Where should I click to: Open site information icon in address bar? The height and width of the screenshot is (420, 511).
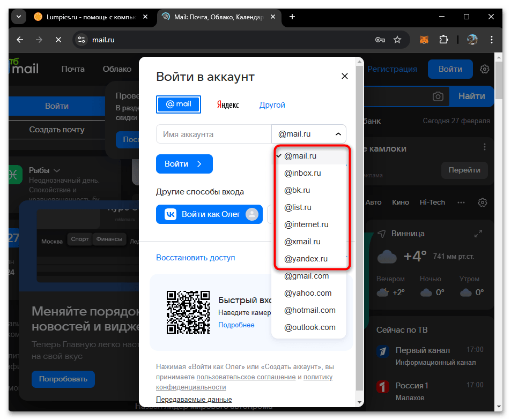pos(82,40)
